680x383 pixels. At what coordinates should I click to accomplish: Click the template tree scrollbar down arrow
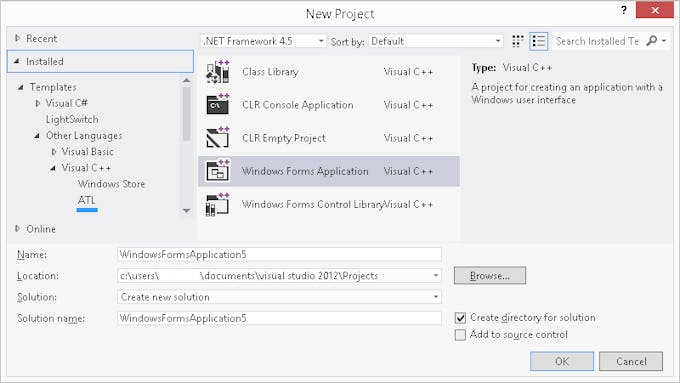coord(186,211)
